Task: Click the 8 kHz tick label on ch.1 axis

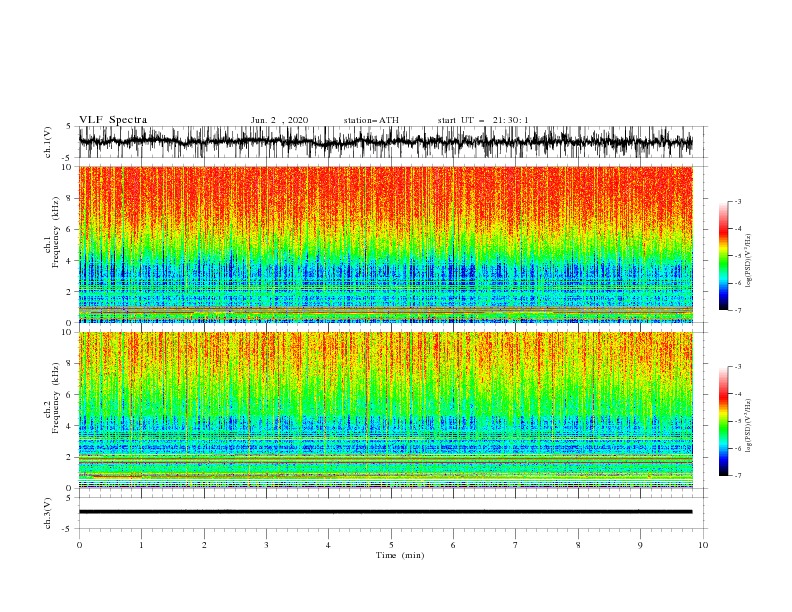Action: (x=70, y=198)
